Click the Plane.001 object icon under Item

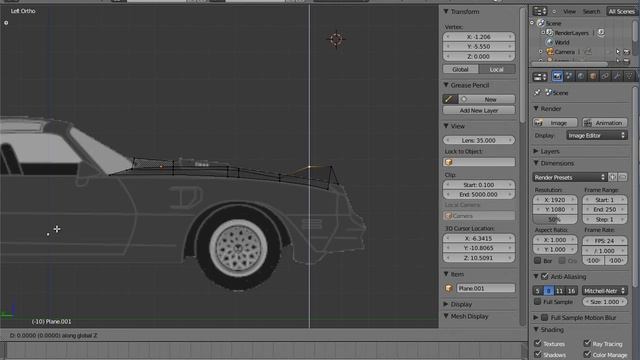449,288
